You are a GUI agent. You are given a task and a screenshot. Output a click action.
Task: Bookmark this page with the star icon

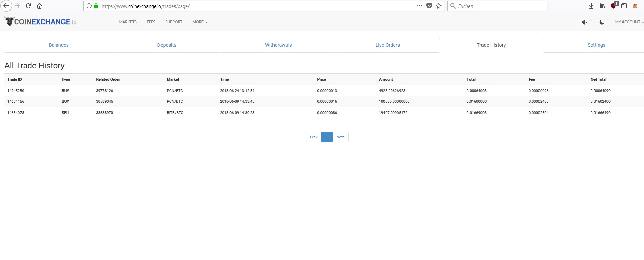click(439, 6)
